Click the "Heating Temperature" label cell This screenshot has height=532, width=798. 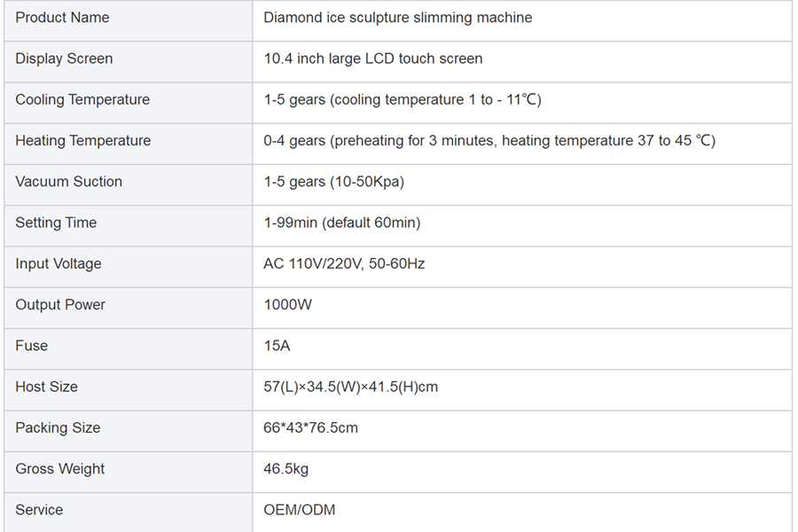click(x=82, y=140)
